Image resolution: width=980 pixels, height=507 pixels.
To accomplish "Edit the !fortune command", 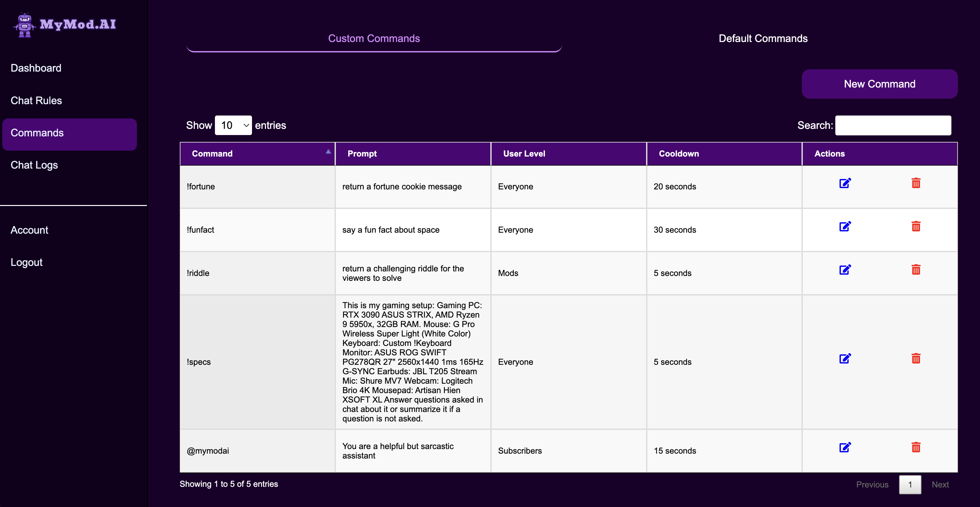I will point(845,183).
